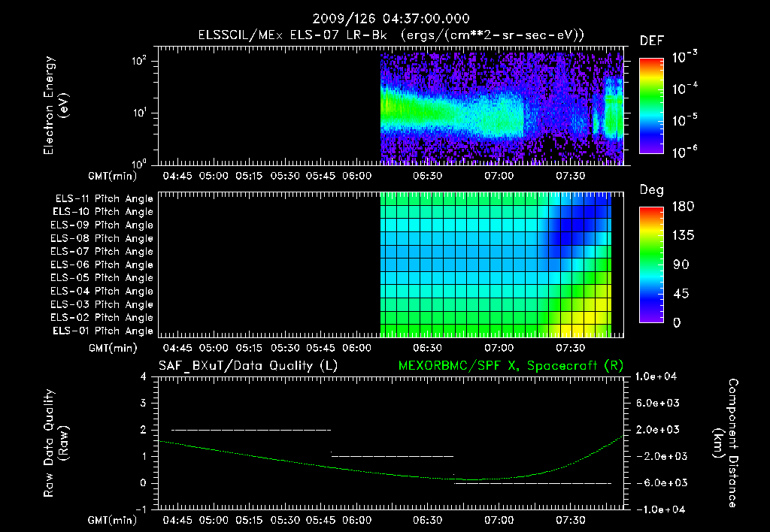This screenshot has height=532, width=770.
Task: Click the 90 value on Deg scale
Action: point(681,265)
